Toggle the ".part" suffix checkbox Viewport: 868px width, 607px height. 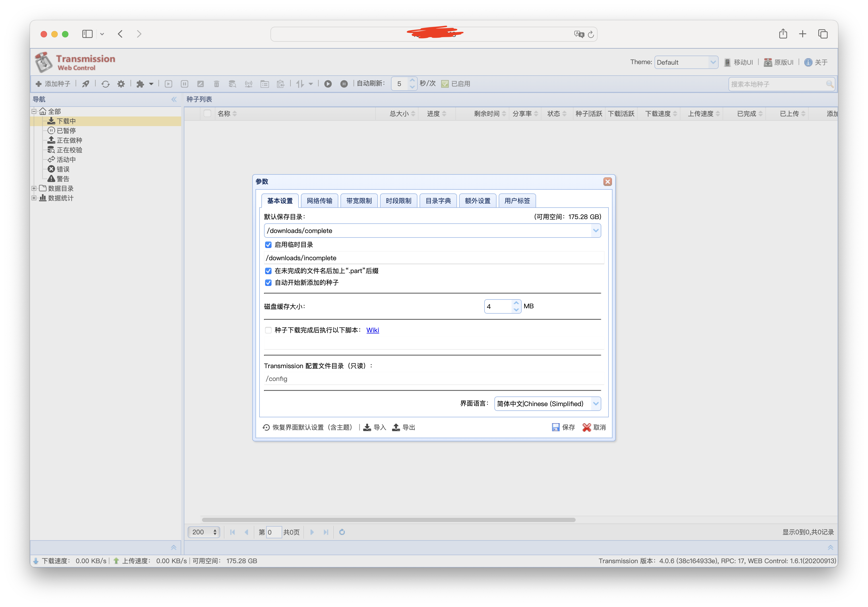tap(268, 271)
